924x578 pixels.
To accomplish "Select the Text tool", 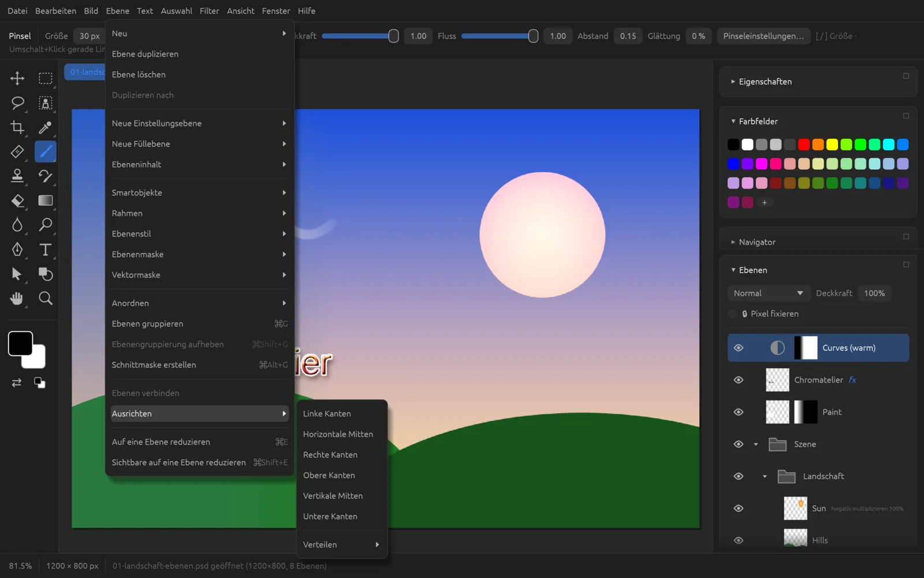I will 45,249.
